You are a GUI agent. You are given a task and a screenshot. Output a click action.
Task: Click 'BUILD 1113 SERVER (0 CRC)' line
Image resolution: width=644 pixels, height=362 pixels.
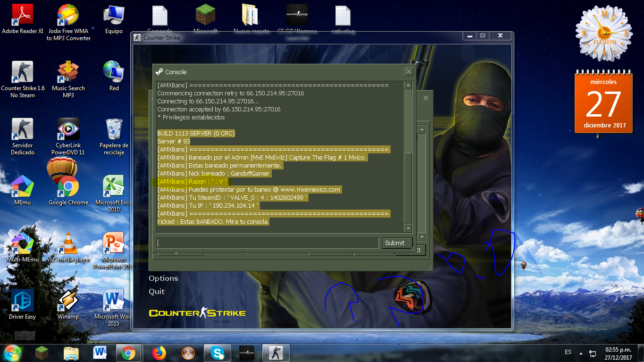click(196, 134)
